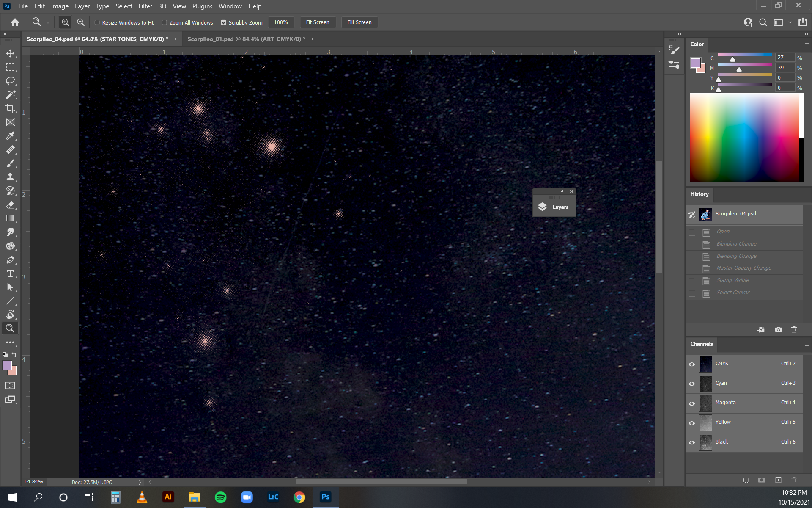The height and width of the screenshot is (508, 812).
Task: Hide the Black channel
Action: [x=692, y=442]
